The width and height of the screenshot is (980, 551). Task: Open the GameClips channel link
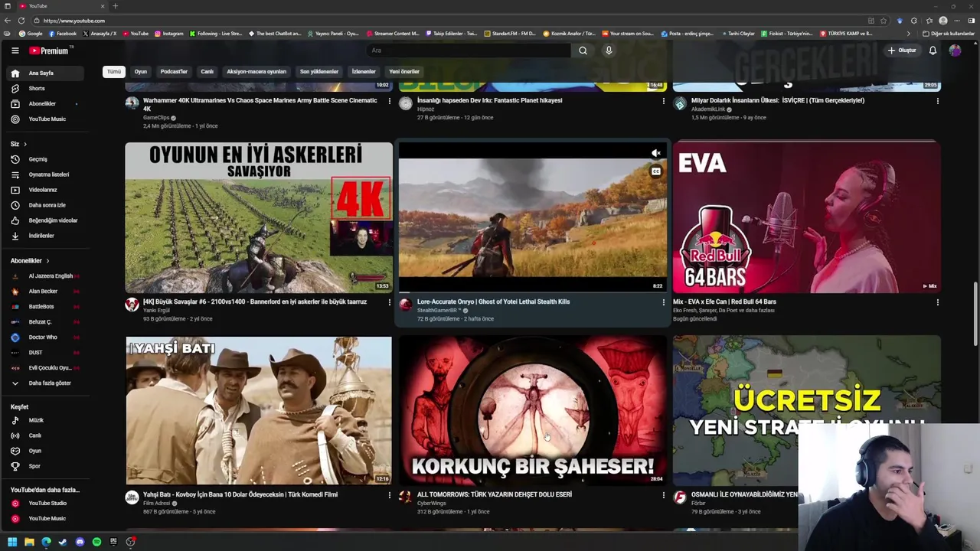click(155, 118)
